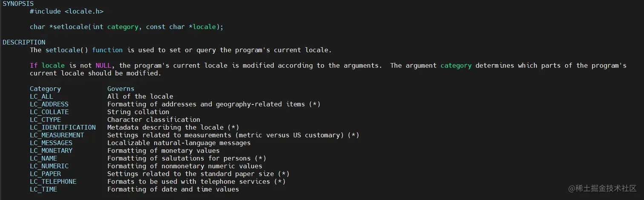This screenshot has width=644, height=200.
Task: Click the green 'category' parameter in the setlocale prototype
Action: tap(123, 27)
